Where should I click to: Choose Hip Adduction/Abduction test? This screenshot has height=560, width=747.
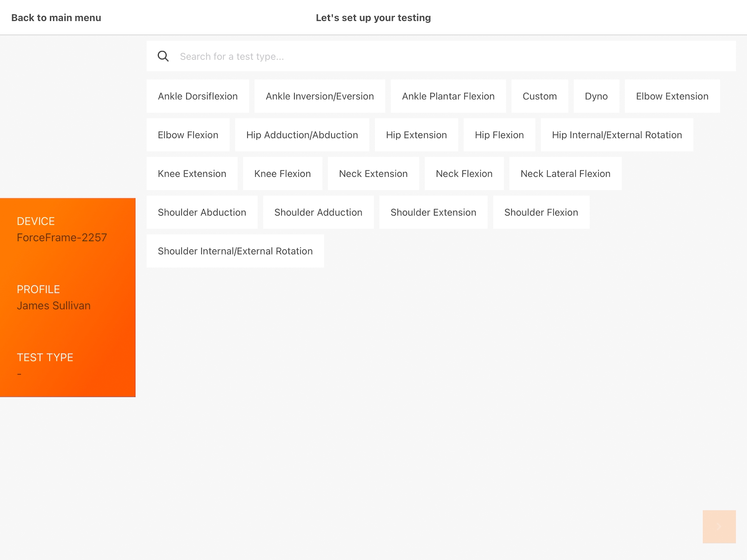point(302,135)
